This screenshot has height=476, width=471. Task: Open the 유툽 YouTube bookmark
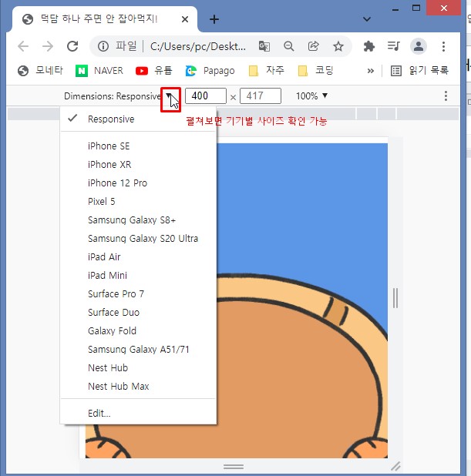click(x=153, y=71)
